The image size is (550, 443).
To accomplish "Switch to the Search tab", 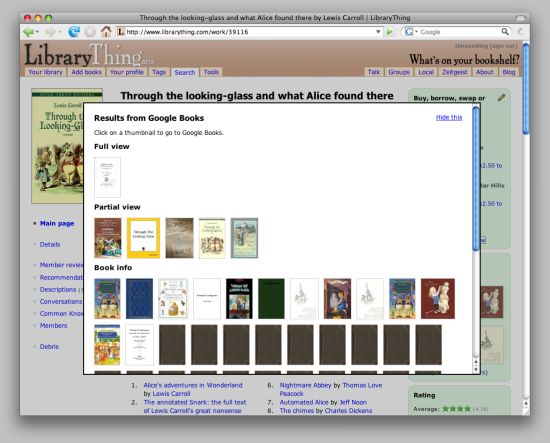I will pos(185,72).
